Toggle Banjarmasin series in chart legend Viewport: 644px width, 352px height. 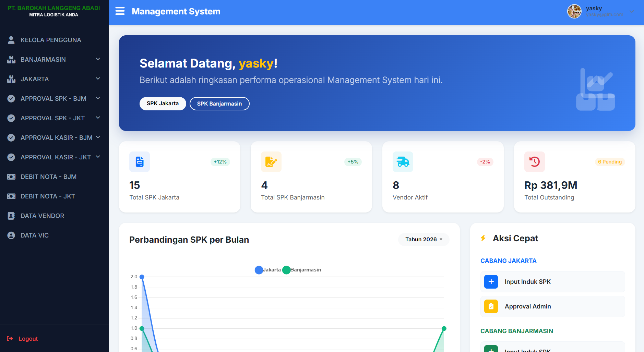[x=302, y=270]
